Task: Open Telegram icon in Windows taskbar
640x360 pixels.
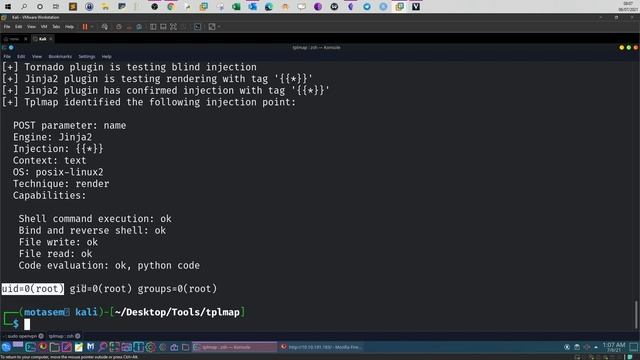Action: click(x=367, y=7)
